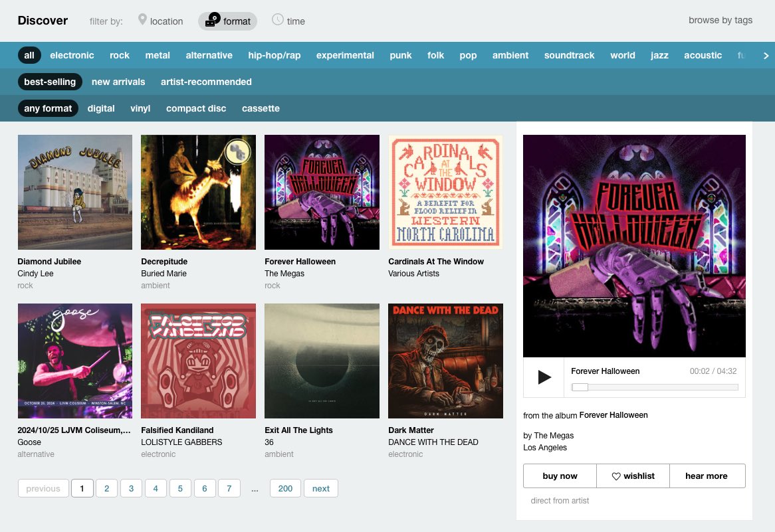Open browse by tags
The image size is (775, 532).
click(720, 20)
